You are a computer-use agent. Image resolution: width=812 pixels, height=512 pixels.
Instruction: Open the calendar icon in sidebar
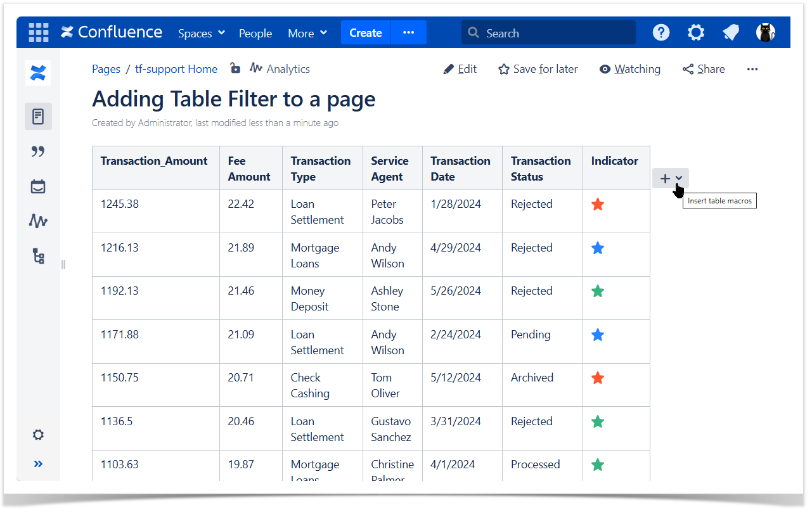(38, 186)
